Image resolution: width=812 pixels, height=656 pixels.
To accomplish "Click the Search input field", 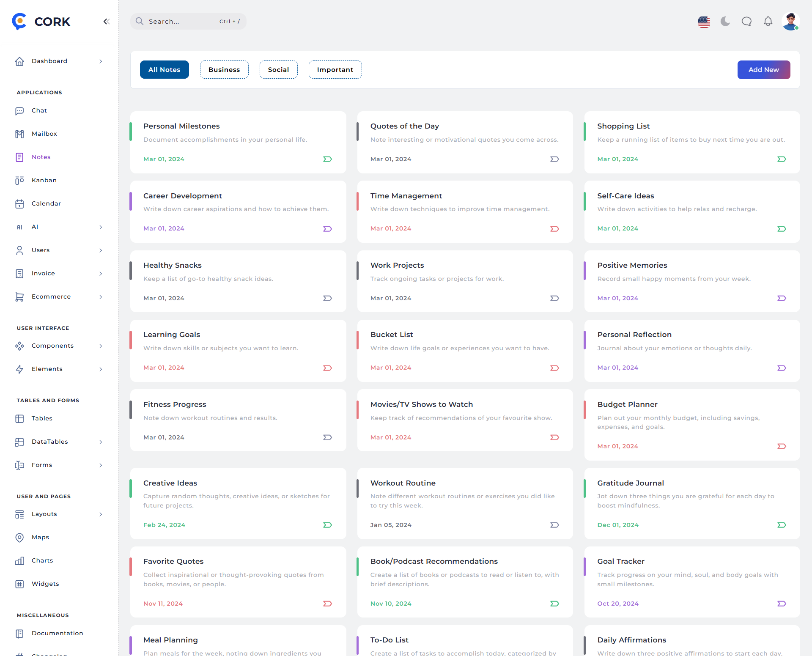I will pos(182,22).
